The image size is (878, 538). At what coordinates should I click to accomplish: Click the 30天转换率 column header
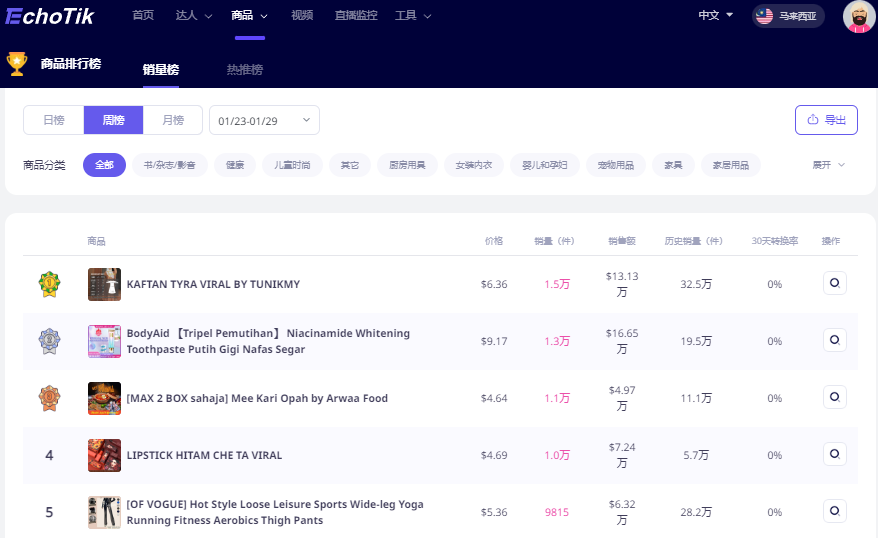coord(775,241)
